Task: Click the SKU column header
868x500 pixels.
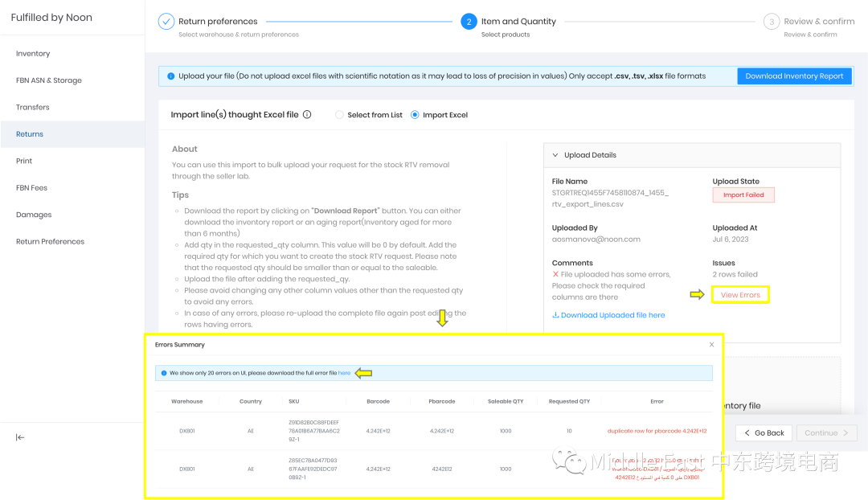Action: pyautogui.click(x=294, y=401)
